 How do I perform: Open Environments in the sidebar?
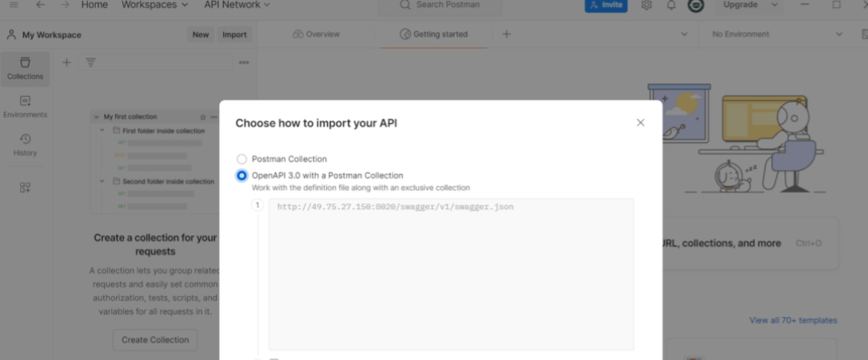(25, 107)
